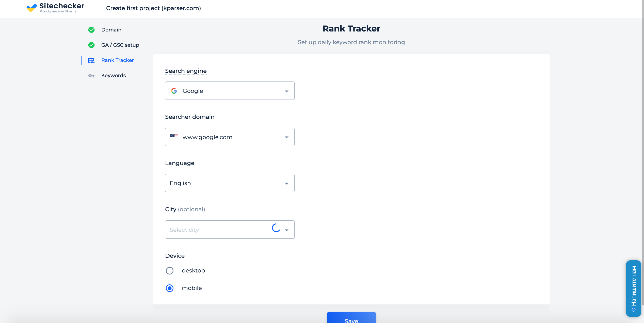
Task: Click the loading spinner in city field
Action: point(276,228)
